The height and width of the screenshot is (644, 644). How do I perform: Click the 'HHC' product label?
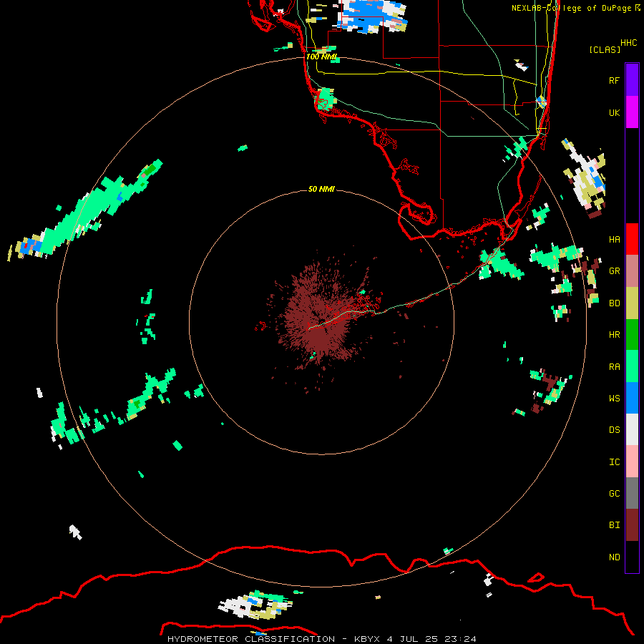629,43
